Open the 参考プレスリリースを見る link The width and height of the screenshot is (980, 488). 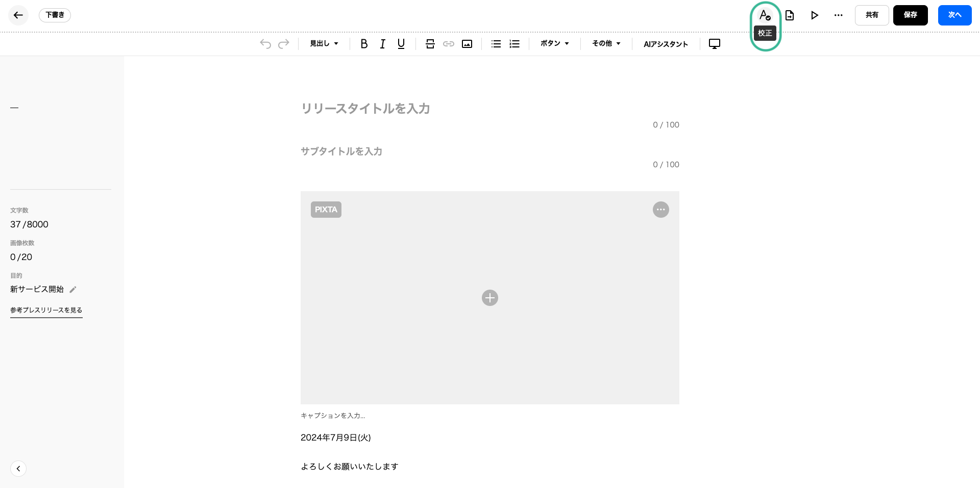(46, 310)
